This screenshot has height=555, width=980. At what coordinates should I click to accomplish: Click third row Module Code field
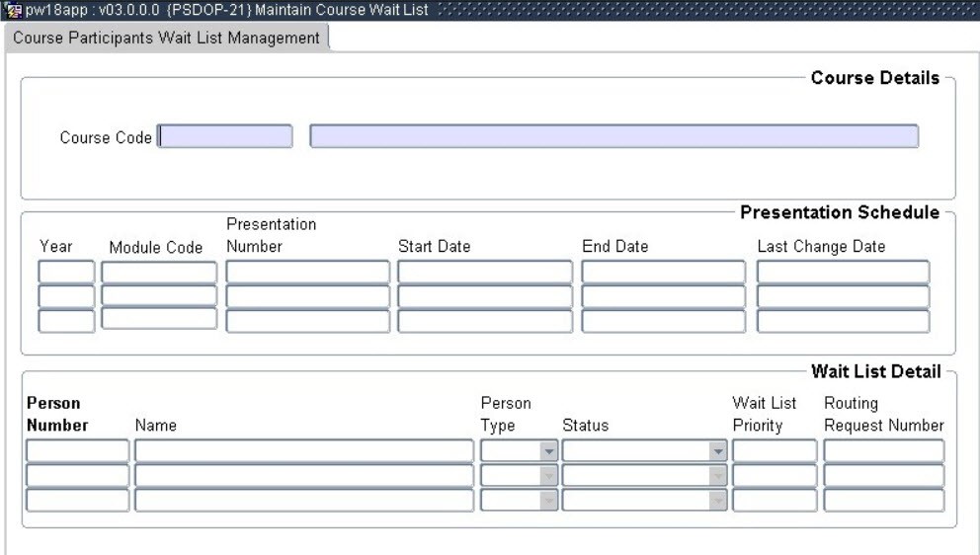click(x=159, y=318)
